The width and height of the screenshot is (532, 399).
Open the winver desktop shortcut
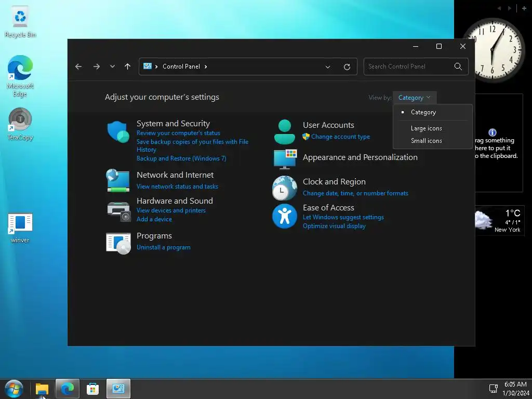20,228
